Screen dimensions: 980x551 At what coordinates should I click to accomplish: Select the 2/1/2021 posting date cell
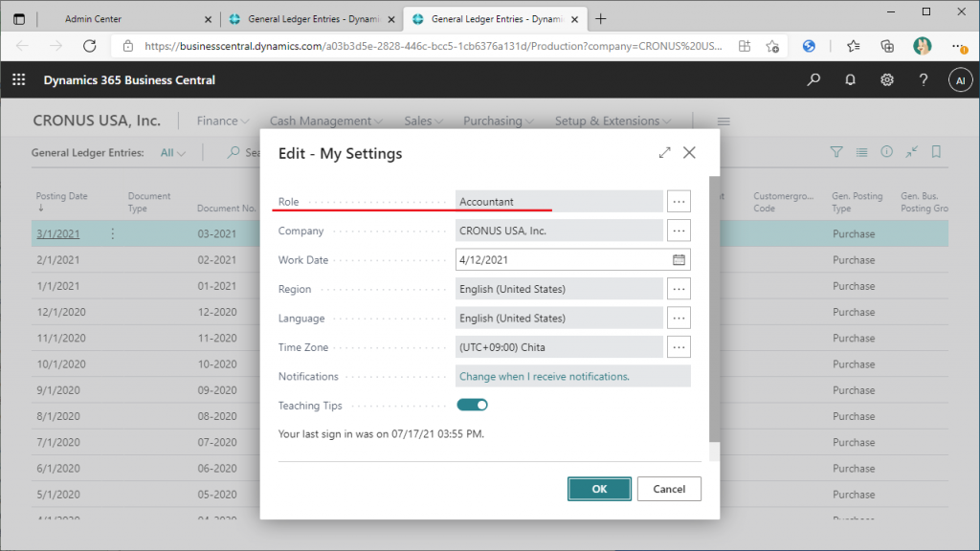pos(58,260)
